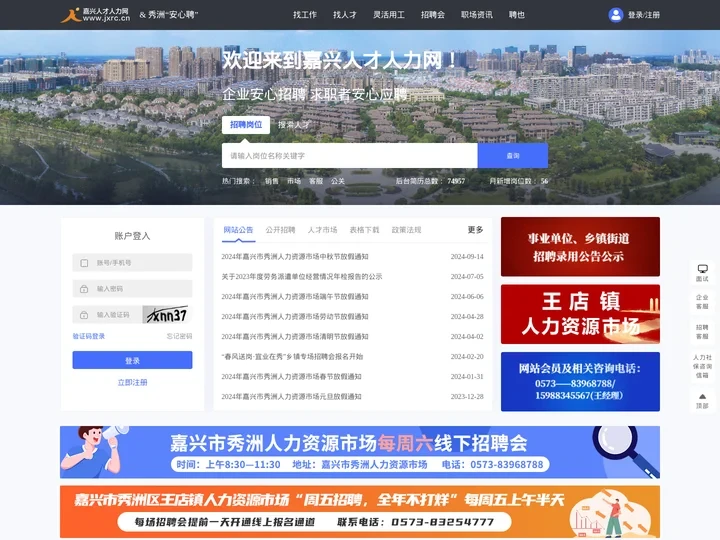
Task: Click the 事业单位、乡镇街道招聘录用公告 banner
Action: coord(580,247)
